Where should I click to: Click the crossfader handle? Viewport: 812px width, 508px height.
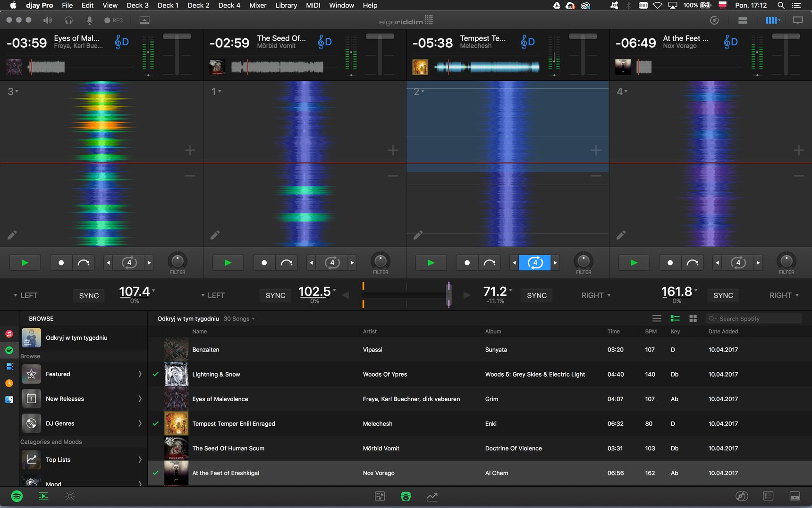coord(448,295)
